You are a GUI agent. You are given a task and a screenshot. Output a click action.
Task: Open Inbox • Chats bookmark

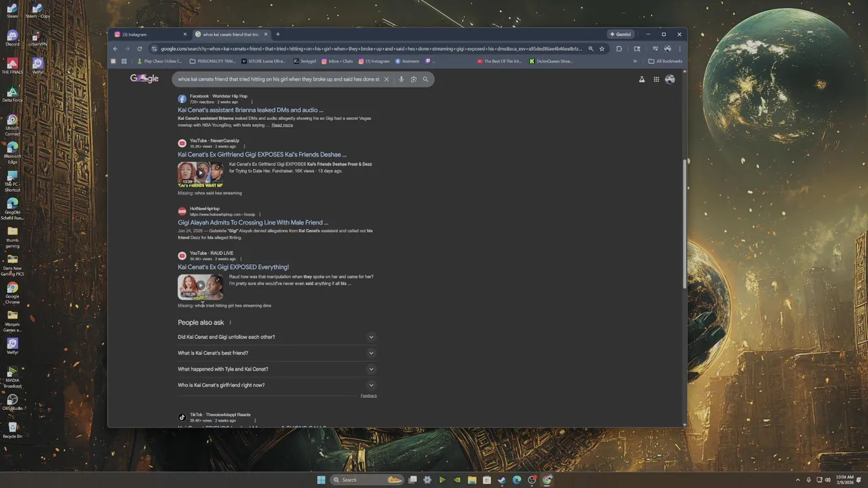click(x=337, y=61)
